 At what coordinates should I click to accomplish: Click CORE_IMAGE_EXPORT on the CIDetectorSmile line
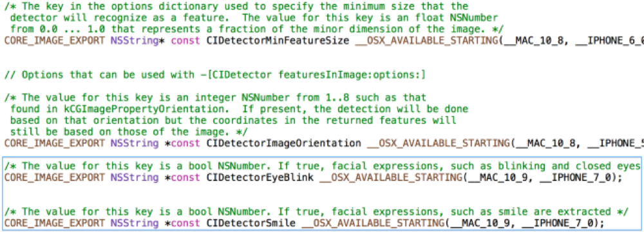tap(55, 224)
